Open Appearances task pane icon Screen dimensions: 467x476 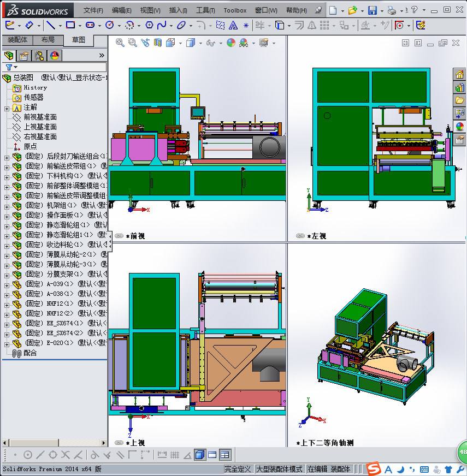[x=459, y=126]
